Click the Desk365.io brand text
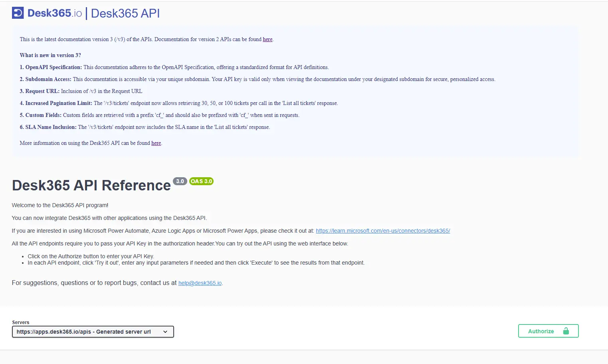The image size is (608, 364). click(55, 13)
